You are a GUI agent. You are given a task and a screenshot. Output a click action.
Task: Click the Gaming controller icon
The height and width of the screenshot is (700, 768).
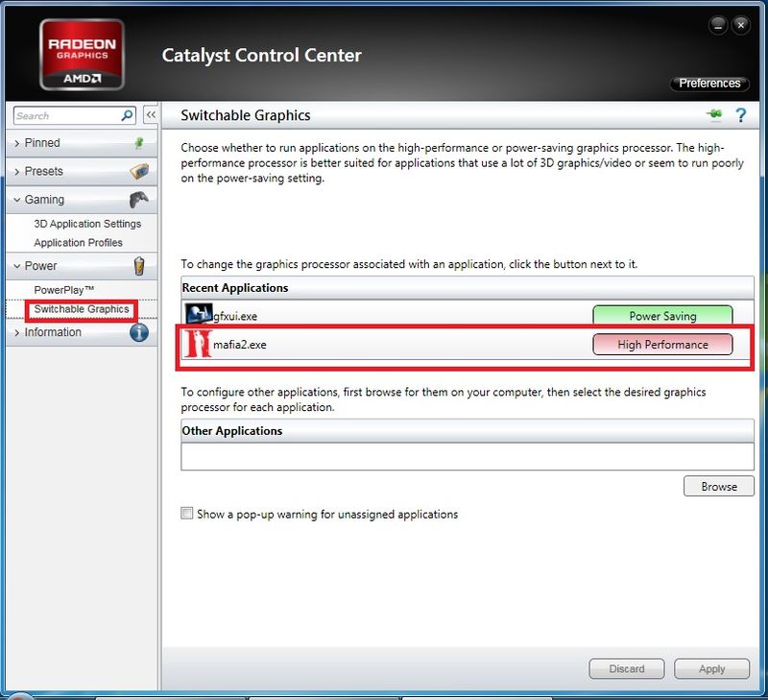coord(139,200)
